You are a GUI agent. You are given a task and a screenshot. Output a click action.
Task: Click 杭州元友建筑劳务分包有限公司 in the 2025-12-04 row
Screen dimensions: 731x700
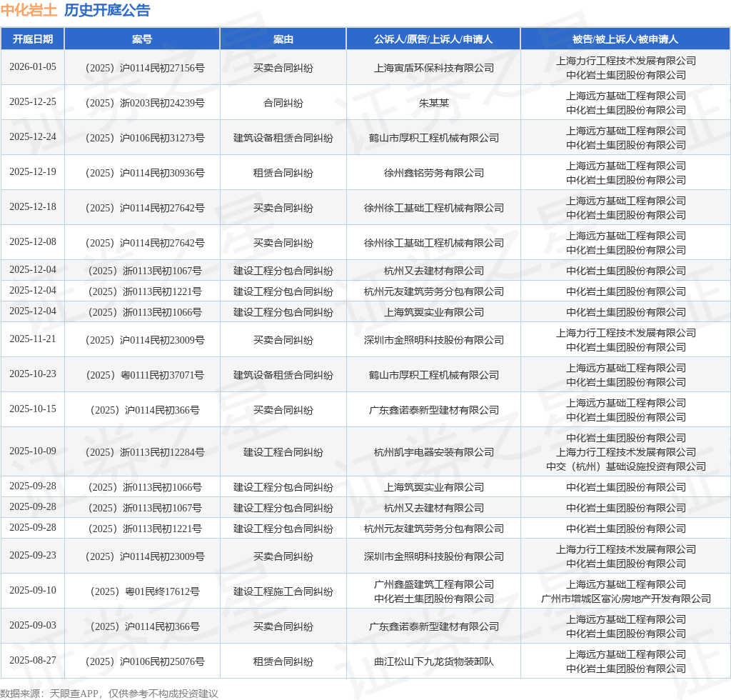pos(433,291)
